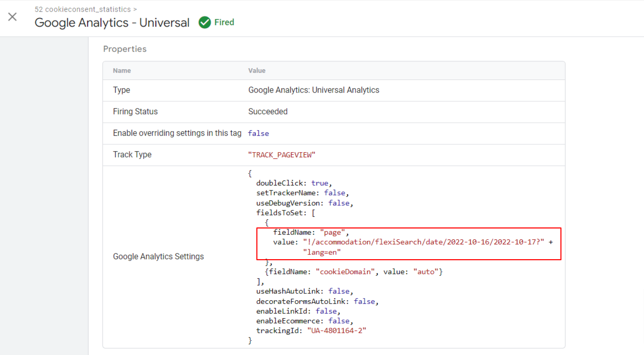Click the Succeeded firing status value

(x=268, y=112)
